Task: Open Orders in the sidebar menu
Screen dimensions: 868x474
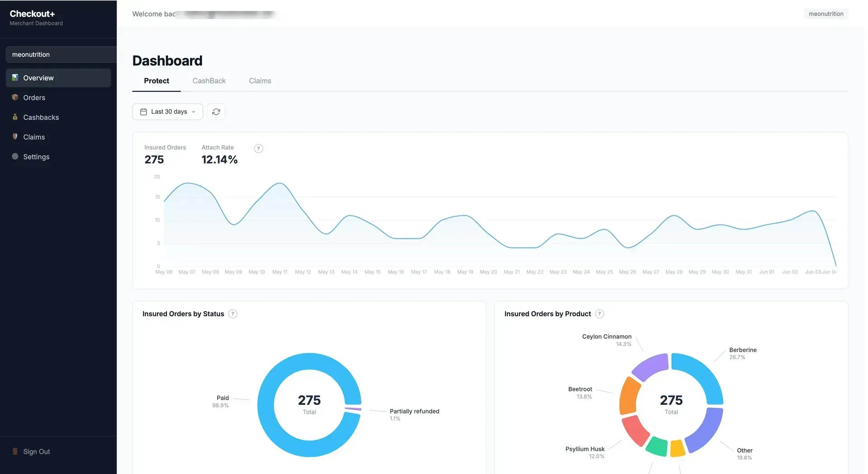Action: 58,97
